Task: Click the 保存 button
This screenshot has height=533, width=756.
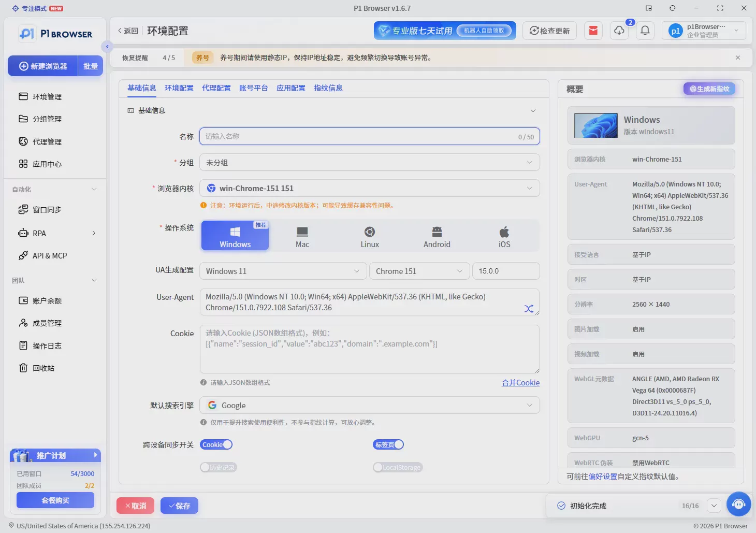Action: point(179,506)
